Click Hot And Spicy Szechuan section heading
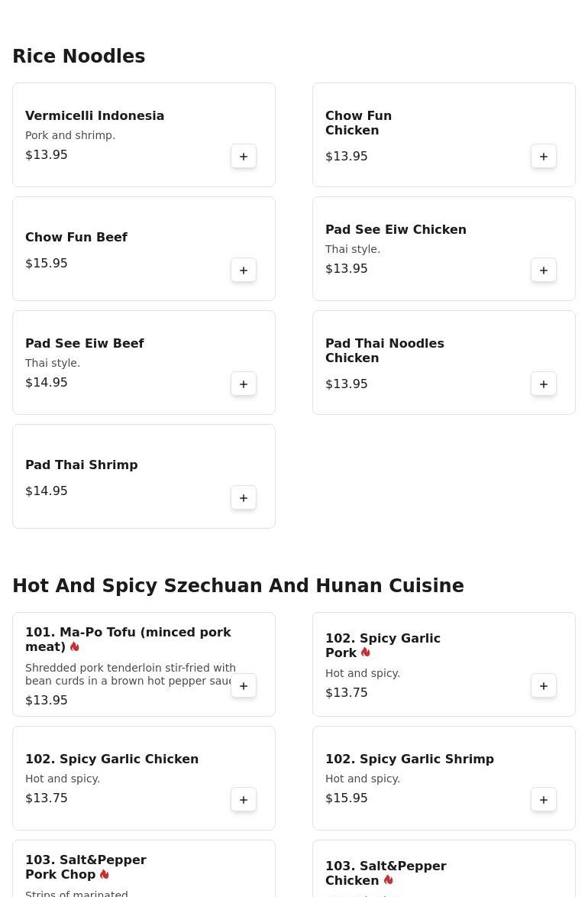The width and height of the screenshot is (588, 897). (x=238, y=586)
